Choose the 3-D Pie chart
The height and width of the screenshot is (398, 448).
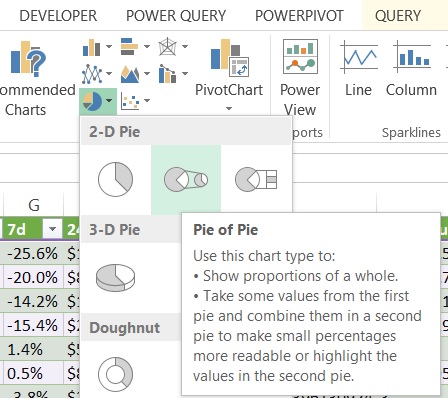pyautogui.click(x=116, y=277)
